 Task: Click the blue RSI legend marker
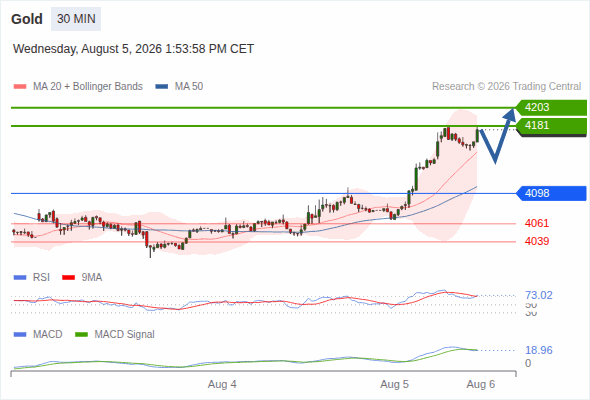click(x=20, y=278)
